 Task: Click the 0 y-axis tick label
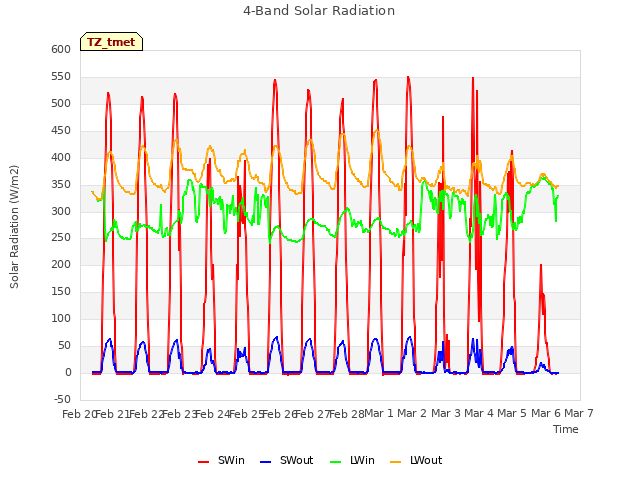(69, 372)
